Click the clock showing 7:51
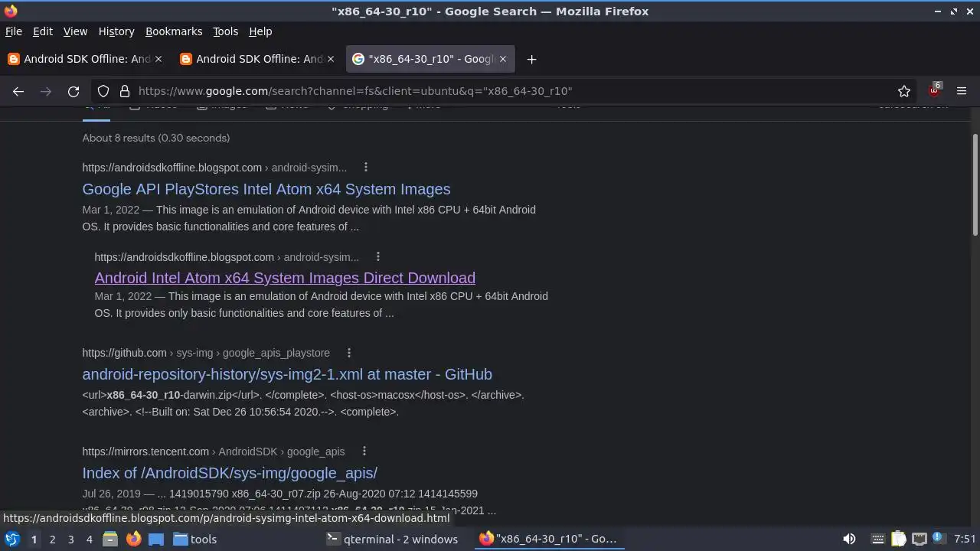The width and height of the screenshot is (980, 551). pyautogui.click(x=965, y=540)
